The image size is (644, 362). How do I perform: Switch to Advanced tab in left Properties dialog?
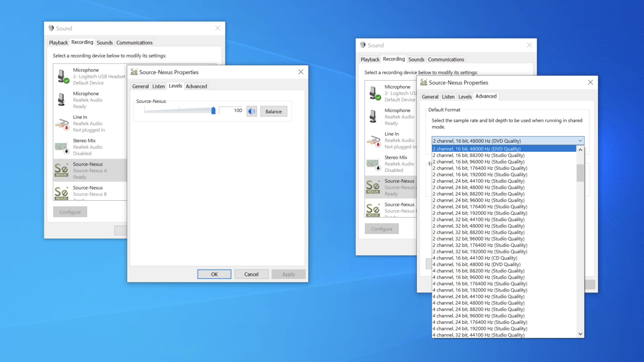click(x=196, y=86)
